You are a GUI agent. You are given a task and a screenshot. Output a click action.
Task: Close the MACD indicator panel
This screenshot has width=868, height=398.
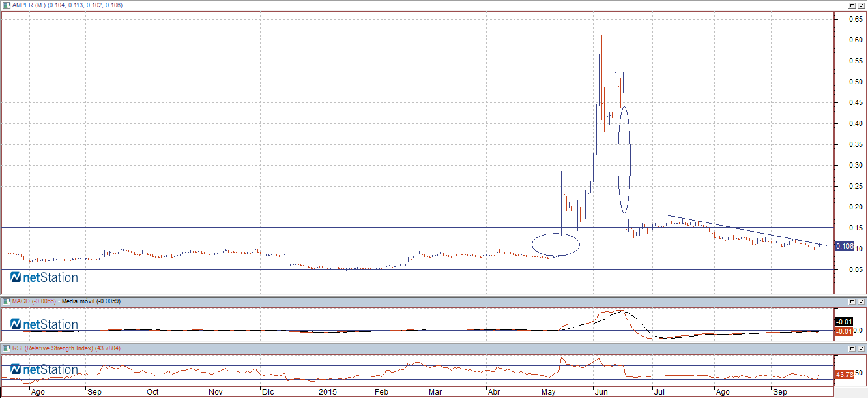(861, 301)
